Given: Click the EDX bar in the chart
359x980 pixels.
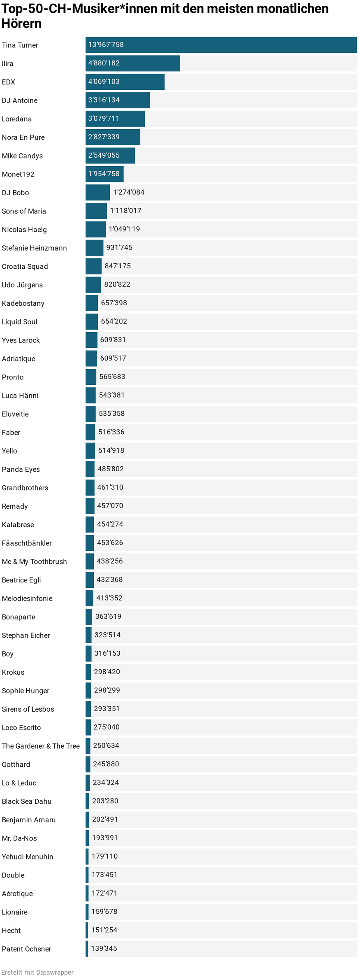Looking at the screenshot, I should click(x=125, y=82).
